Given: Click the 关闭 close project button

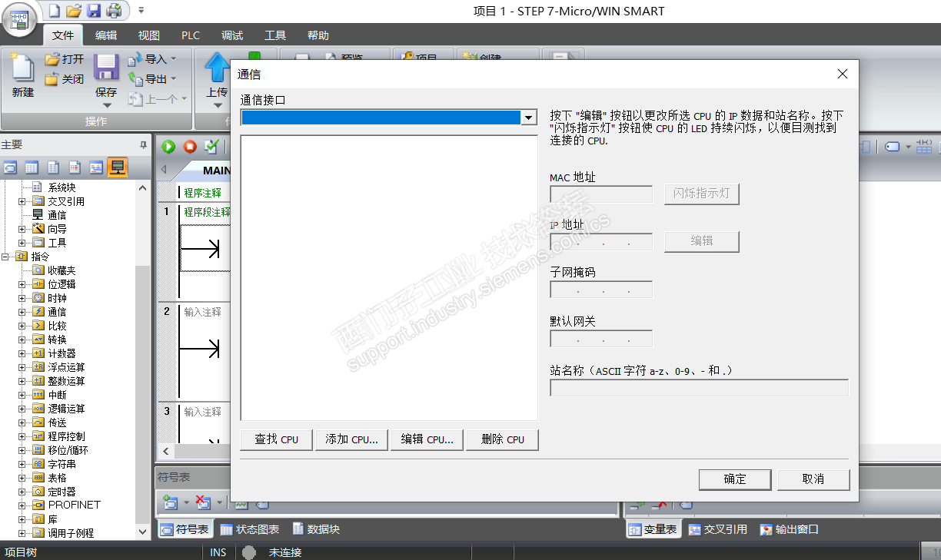Looking at the screenshot, I should 65,79.
